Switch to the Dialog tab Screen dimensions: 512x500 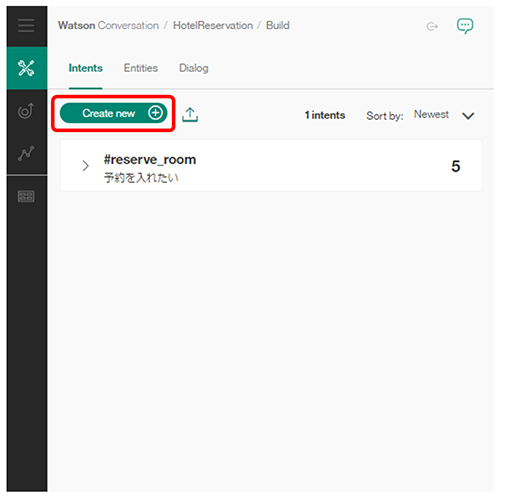point(194,68)
